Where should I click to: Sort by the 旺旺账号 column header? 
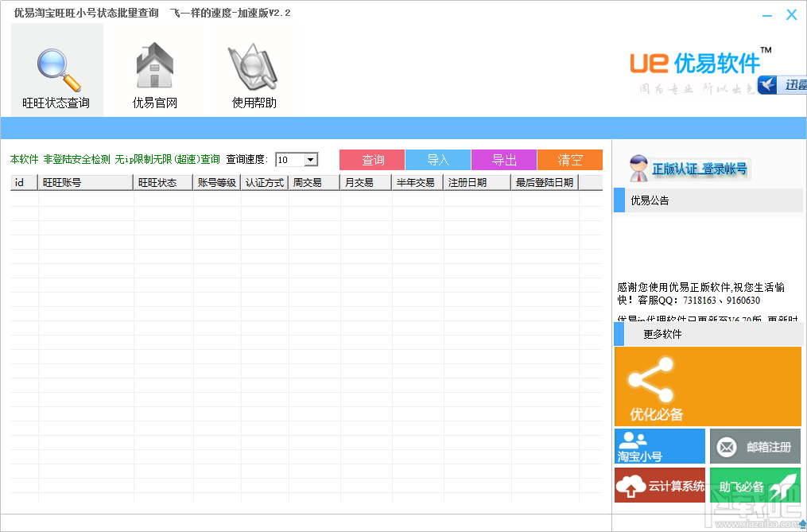86,182
